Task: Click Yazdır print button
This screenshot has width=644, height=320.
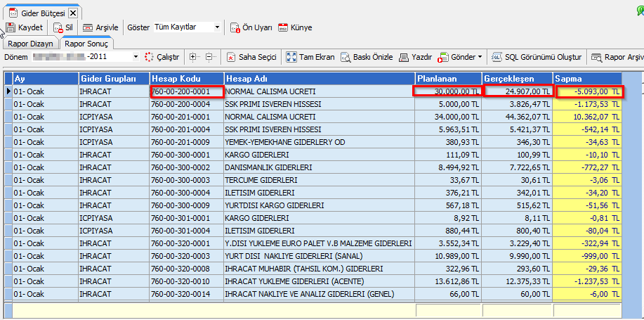Action: click(415, 57)
